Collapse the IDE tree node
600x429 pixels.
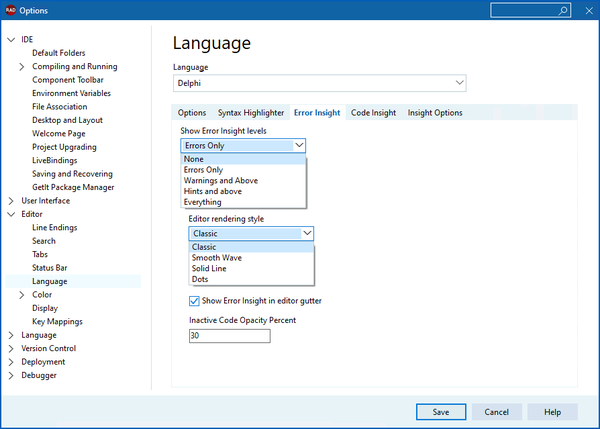pyautogui.click(x=11, y=39)
